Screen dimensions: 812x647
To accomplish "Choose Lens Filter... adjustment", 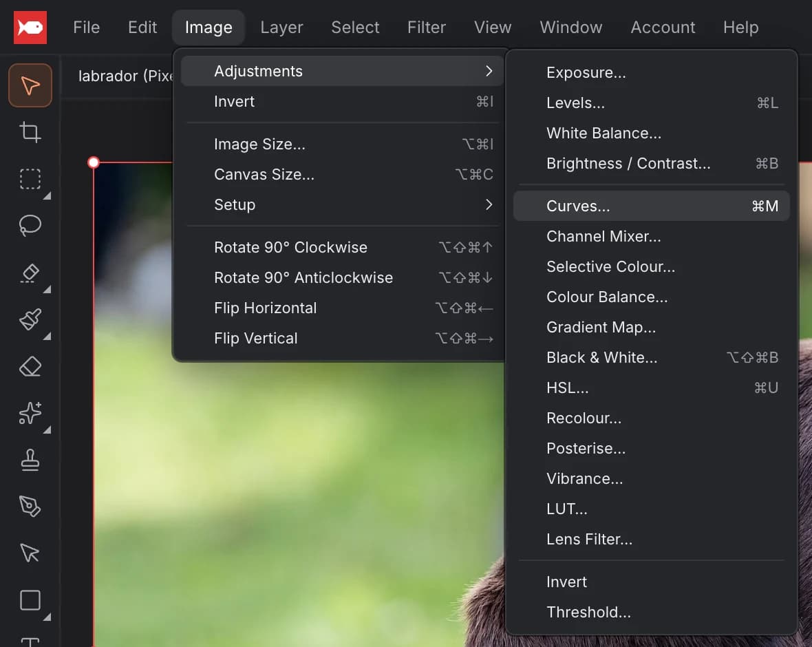I will [x=652, y=539].
